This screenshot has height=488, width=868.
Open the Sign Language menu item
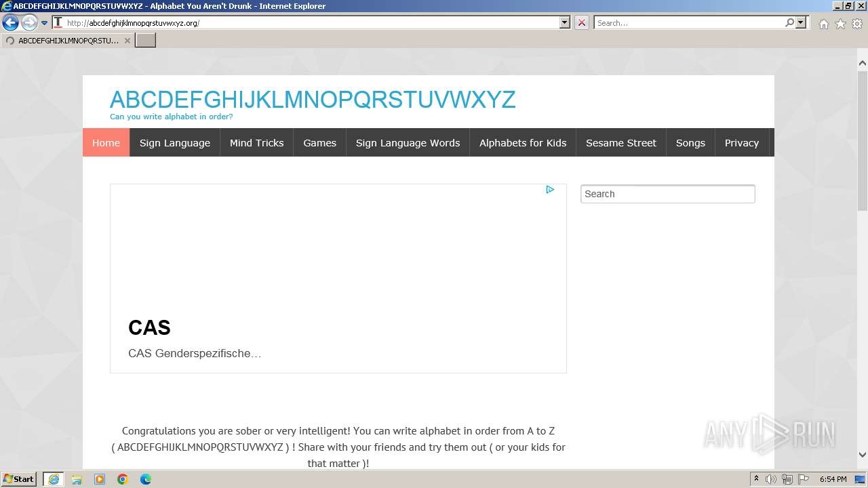pyautogui.click(x=175, y=143)
